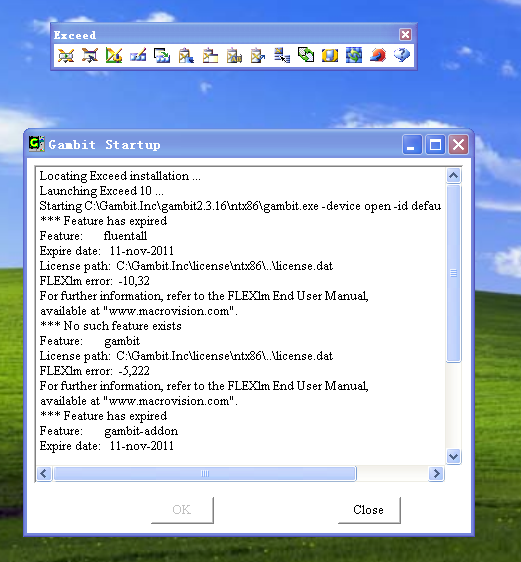This screenshot has width=521, height=562.
Task: Click the 'Feature: fluentall' line
Action: coord(93,236)
